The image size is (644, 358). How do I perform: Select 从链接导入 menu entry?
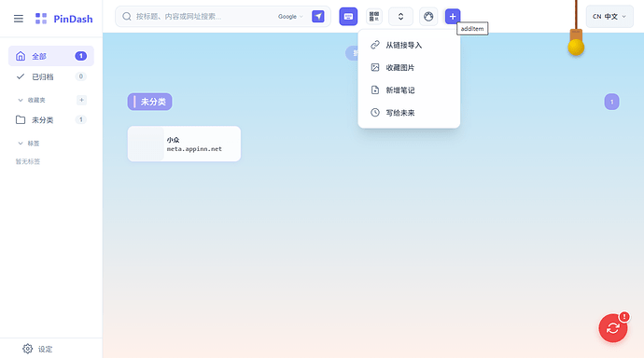coord(409,45)
